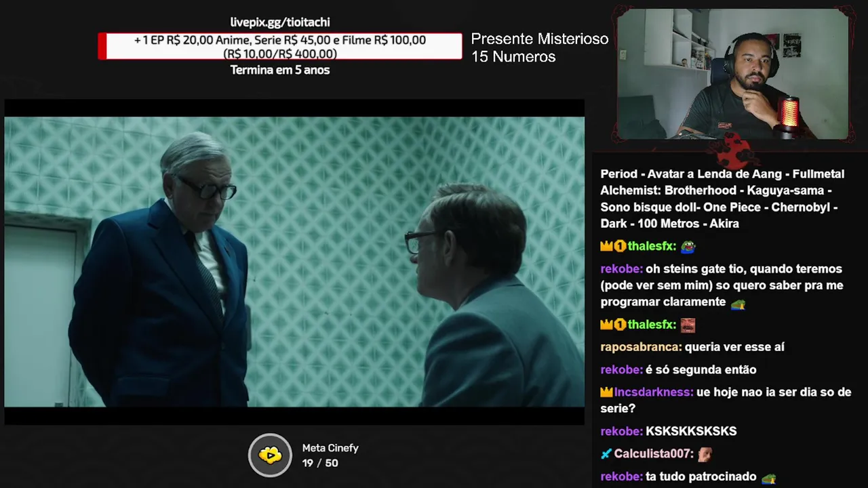Open Calculista007's chat username

[x=654, y=454]
